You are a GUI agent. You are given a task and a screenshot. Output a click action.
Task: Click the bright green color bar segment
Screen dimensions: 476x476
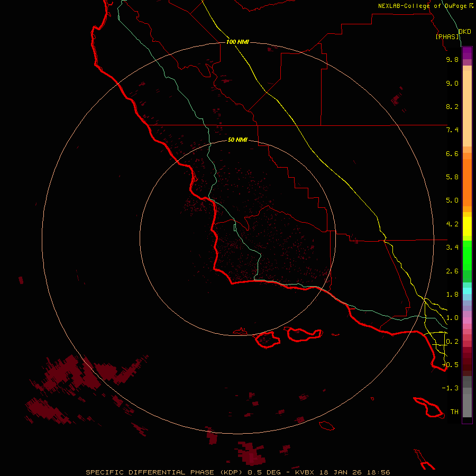tap(467, 255)
